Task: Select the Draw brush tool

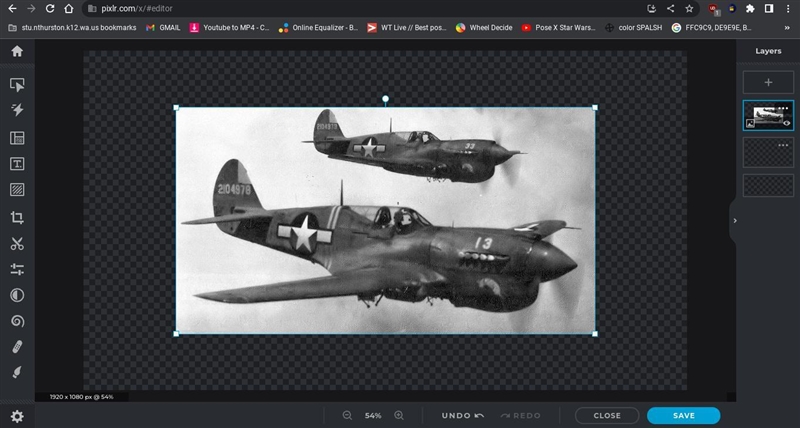Action: tap(17, 372)
